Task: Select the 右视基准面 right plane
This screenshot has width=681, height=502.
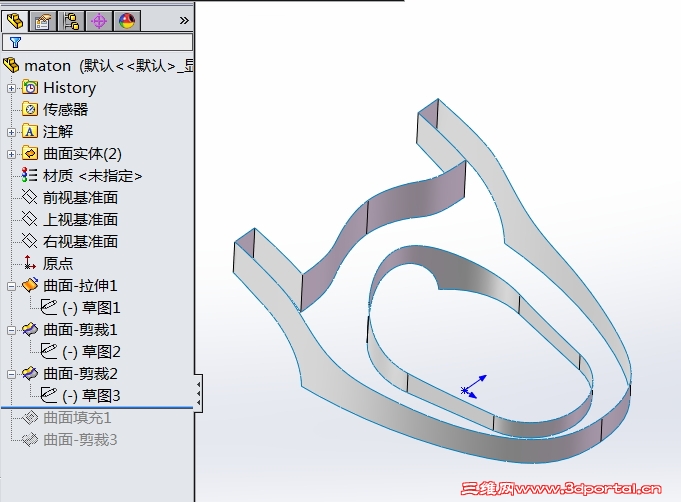Action: pos(80,241)
